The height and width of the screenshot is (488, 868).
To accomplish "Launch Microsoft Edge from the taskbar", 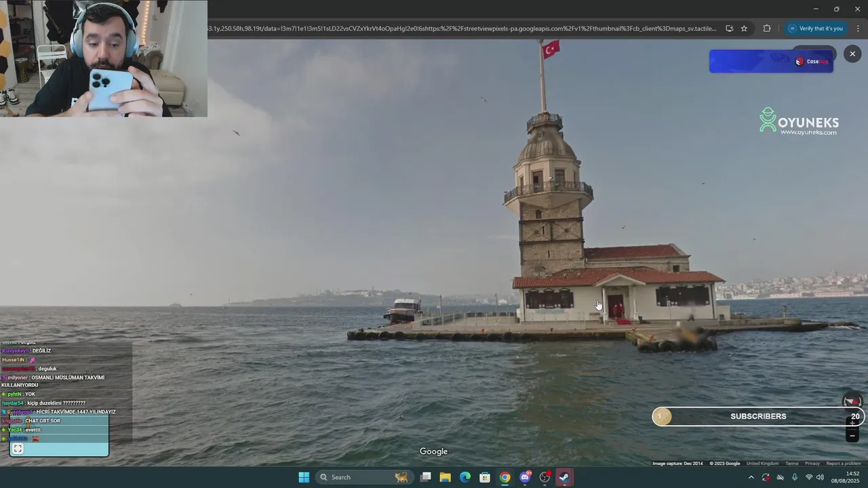I will tap(465, 477).
